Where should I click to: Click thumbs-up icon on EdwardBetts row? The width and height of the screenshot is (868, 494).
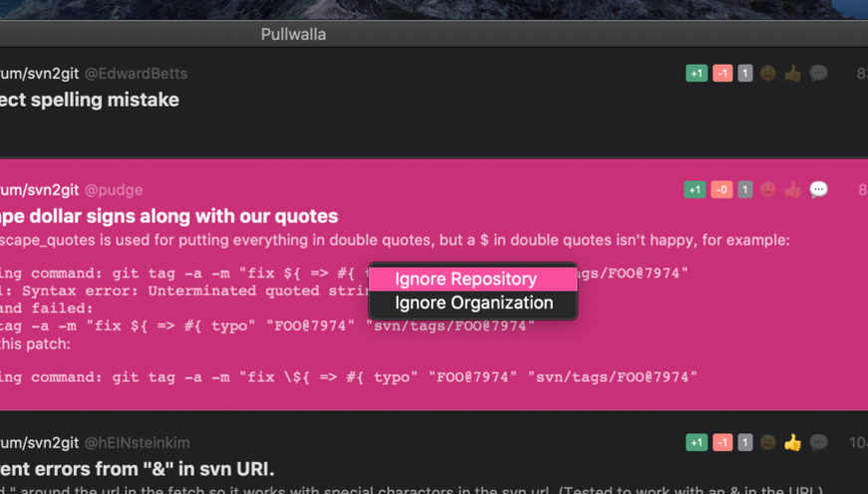coord(792,73)
